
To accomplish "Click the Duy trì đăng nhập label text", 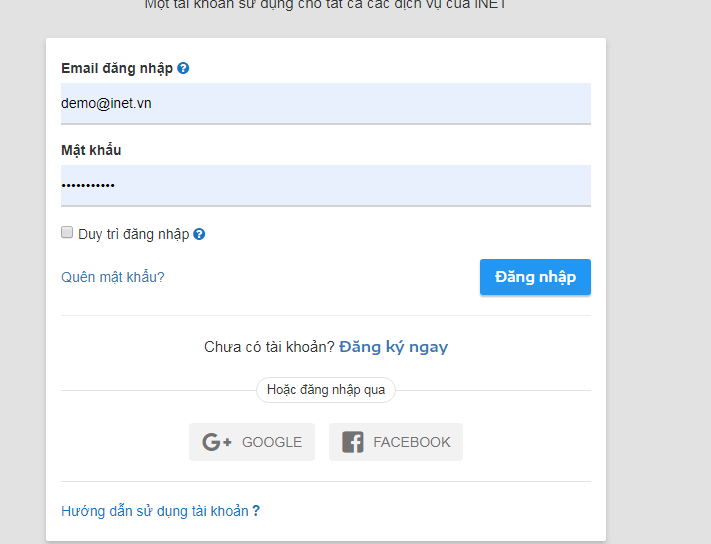I will coord(134,234).
